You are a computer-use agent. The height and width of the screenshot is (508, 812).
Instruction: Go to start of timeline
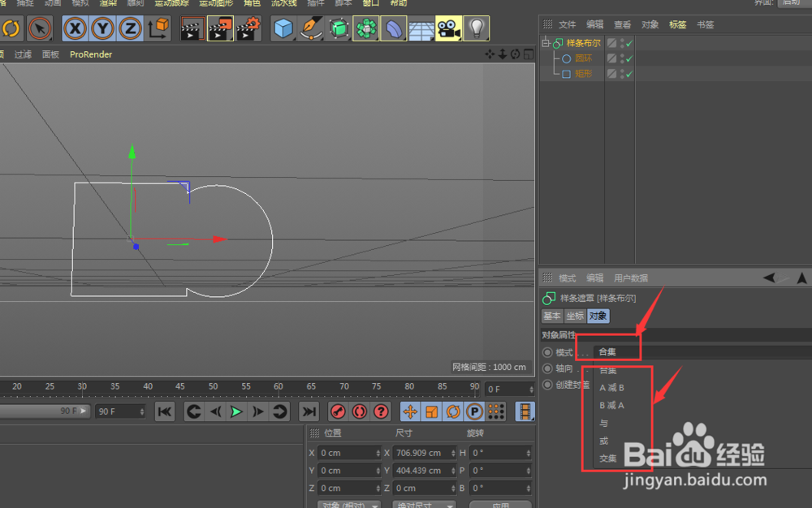[x=165, y=411]
